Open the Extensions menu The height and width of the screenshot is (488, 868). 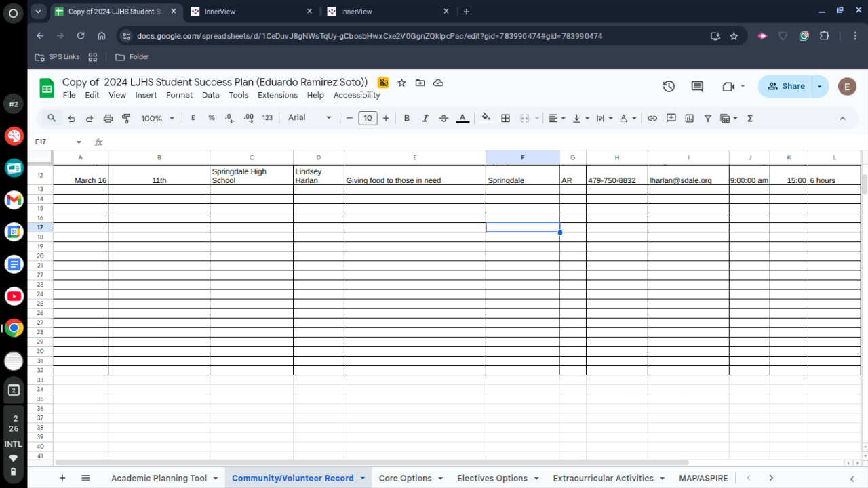[277, 96]
